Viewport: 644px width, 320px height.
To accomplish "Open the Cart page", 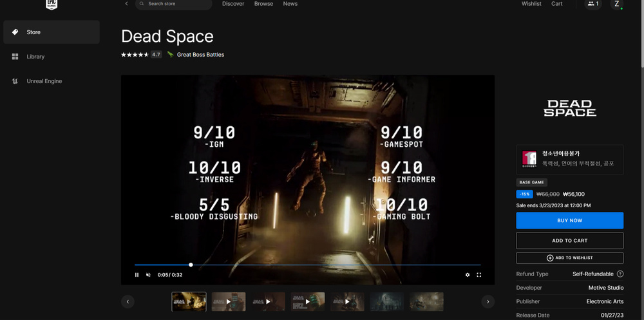I will coord(557,4).
